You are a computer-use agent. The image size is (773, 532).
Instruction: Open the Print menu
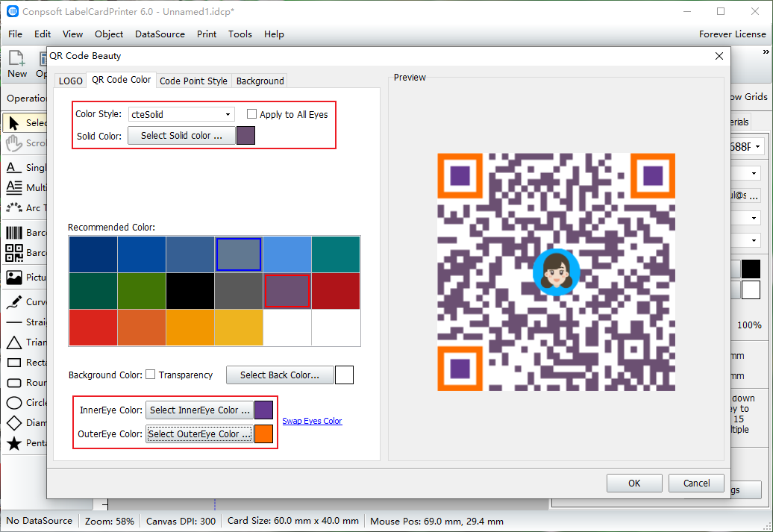coord(207,34)
